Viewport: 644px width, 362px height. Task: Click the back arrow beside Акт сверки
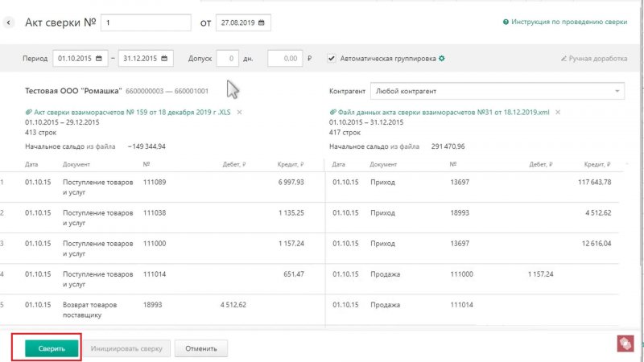pyautogui.click(x=9, y=23)
